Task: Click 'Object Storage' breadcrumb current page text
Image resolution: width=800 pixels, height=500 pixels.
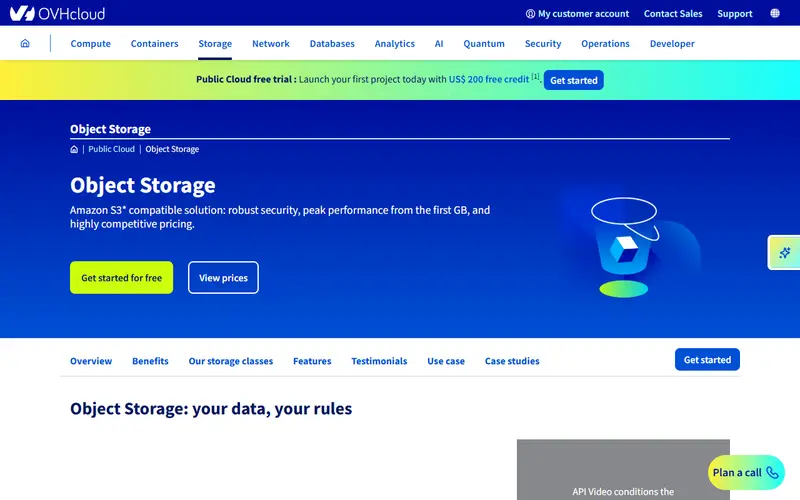Action: (172, 149)
